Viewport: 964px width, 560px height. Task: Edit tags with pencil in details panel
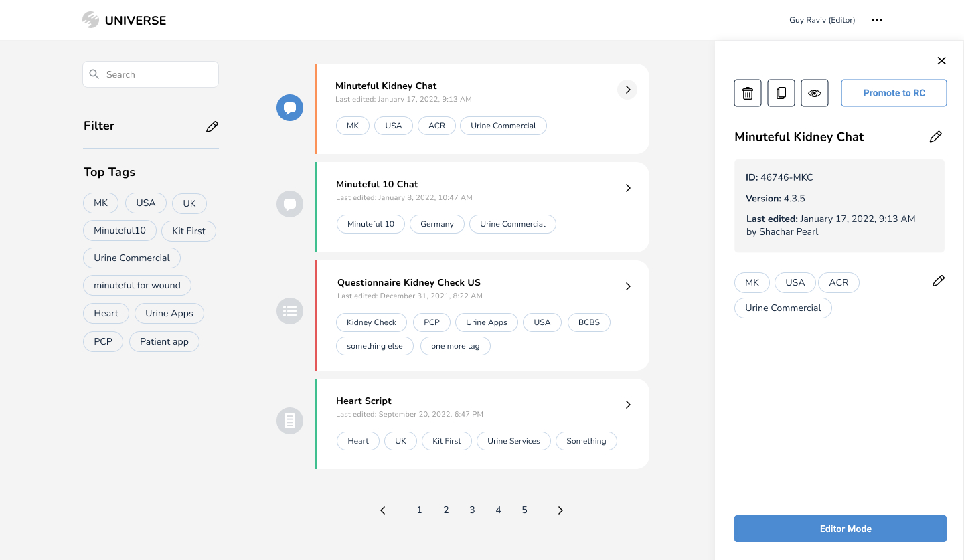(x=939, y=281)
